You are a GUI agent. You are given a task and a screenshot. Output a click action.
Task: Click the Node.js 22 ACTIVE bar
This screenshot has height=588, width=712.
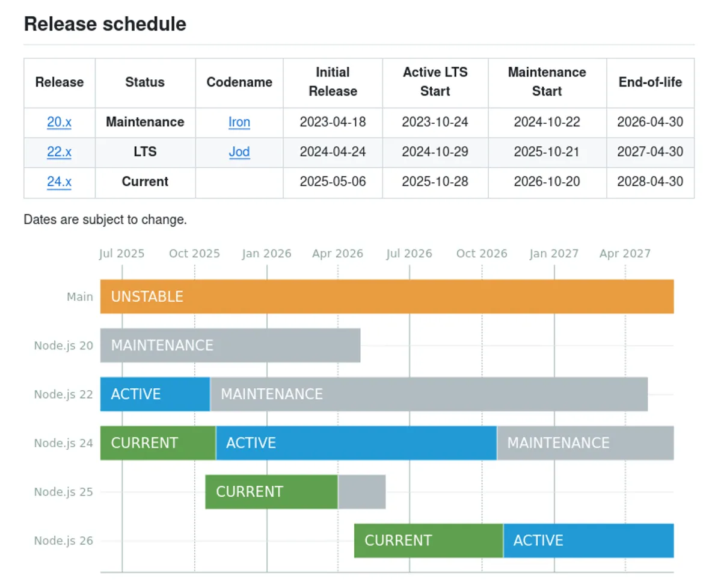(x=155, y=394)
